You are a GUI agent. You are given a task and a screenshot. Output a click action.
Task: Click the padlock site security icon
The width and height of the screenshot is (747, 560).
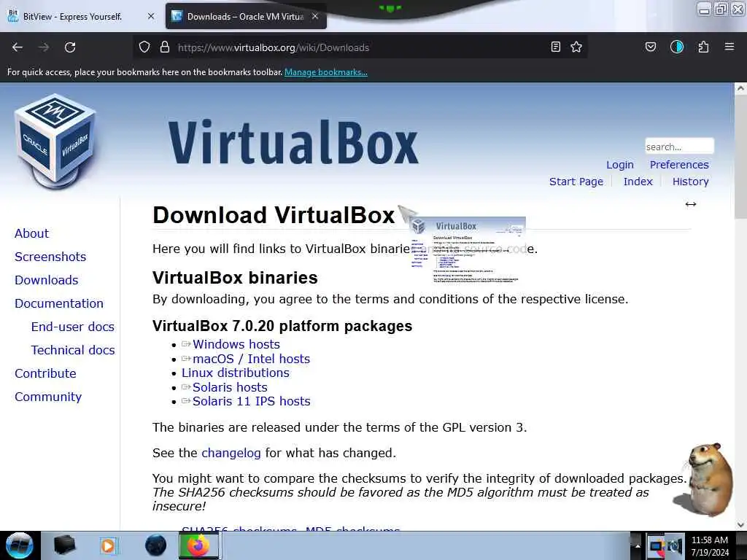pos(165,47)
